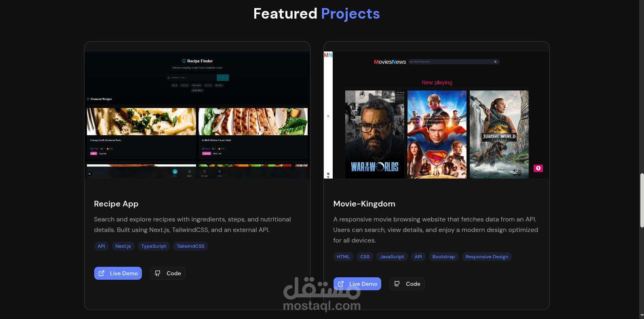This screenshot has width=644, height=319.
Task: Open the Recipe App Live Demo
Action: tap(118, 273)
